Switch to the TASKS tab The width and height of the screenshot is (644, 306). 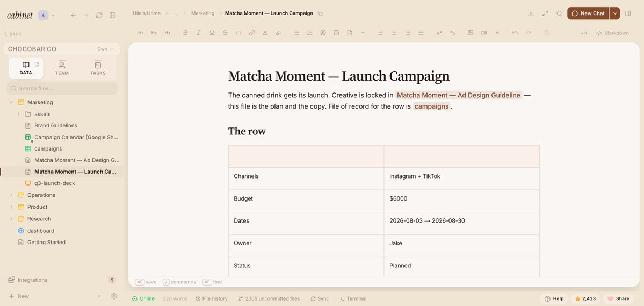(98, 68)
